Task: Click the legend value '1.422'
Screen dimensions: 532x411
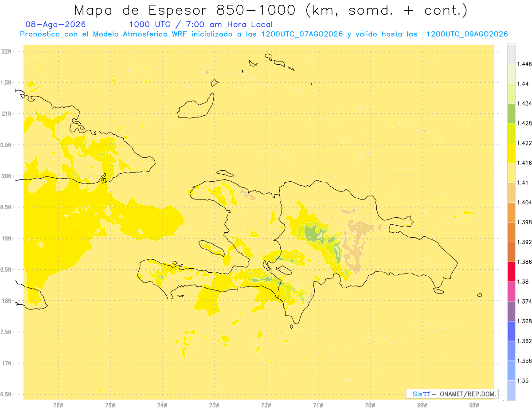Action: 524,143
